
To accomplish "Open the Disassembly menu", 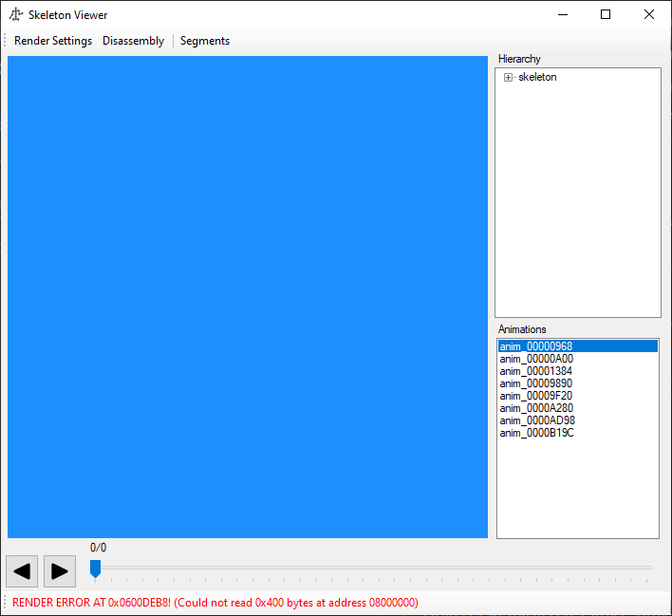I will click(x=133, y=41).
